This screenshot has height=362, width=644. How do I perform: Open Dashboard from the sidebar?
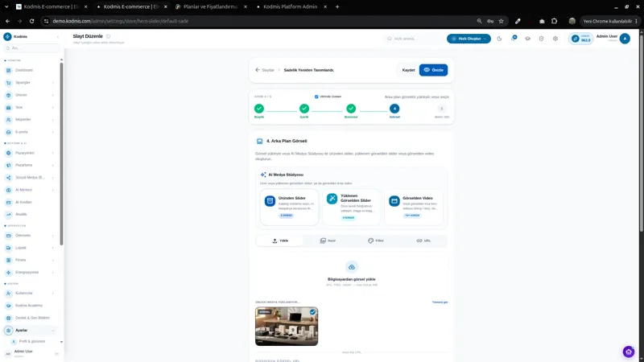coord(24,70)
